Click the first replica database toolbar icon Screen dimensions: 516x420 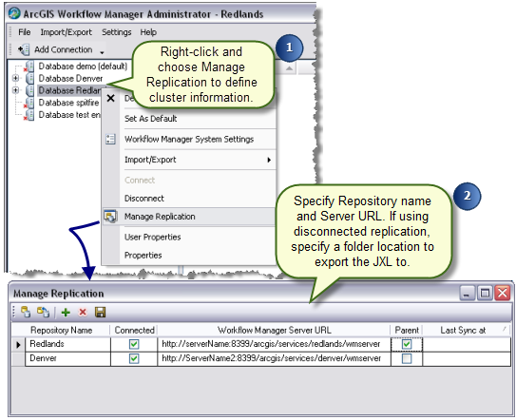pos(26,312)
